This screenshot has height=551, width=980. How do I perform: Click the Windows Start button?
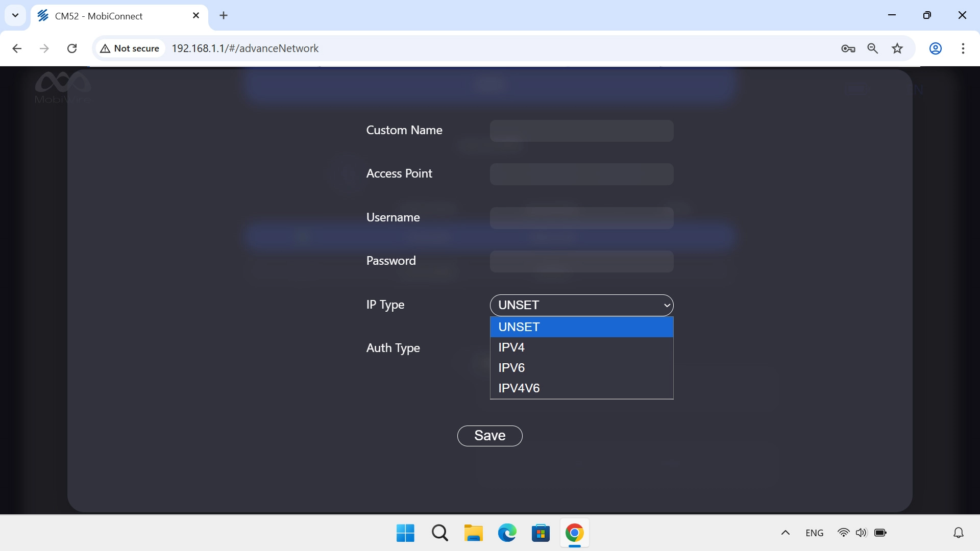click(x=405, y=533)
